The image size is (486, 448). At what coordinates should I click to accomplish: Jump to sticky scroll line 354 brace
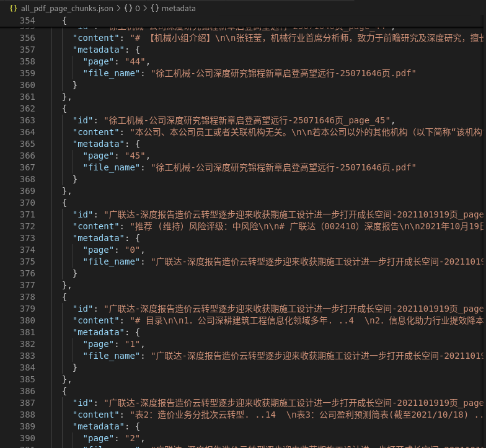tap(64, 21)
